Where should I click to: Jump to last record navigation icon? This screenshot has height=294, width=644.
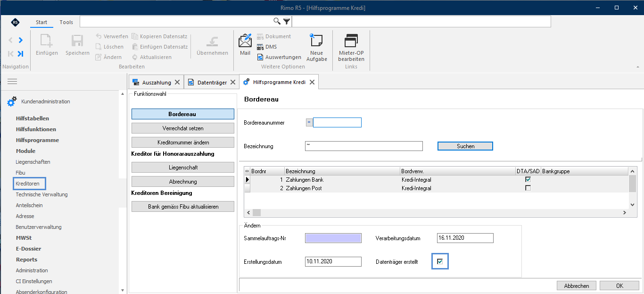tap(20, 54)
